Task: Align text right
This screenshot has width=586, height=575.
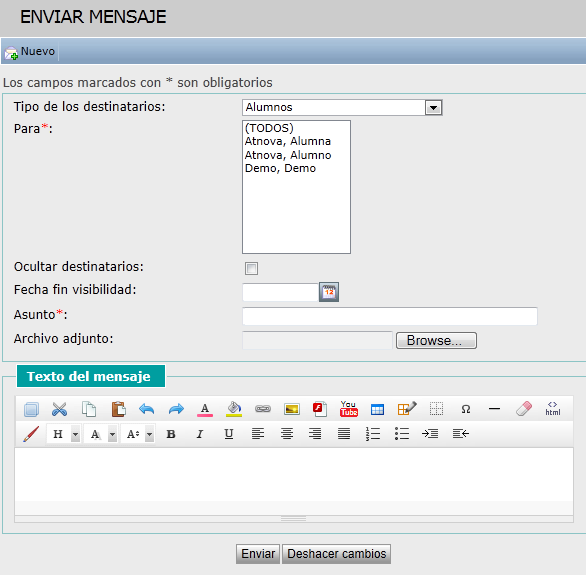Action: click(315, 434)
